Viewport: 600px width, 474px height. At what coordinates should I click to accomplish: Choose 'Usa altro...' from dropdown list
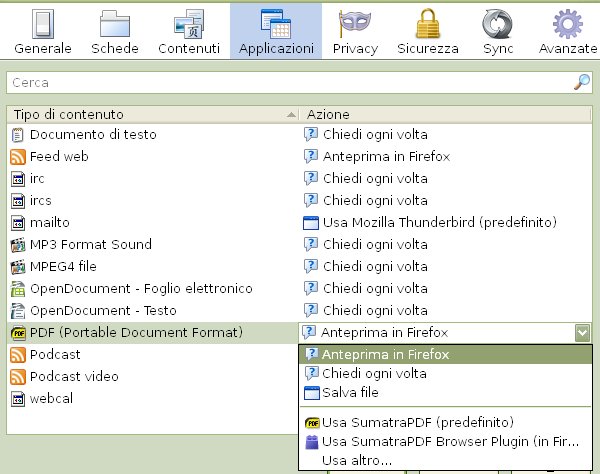(x=445, y=461)
